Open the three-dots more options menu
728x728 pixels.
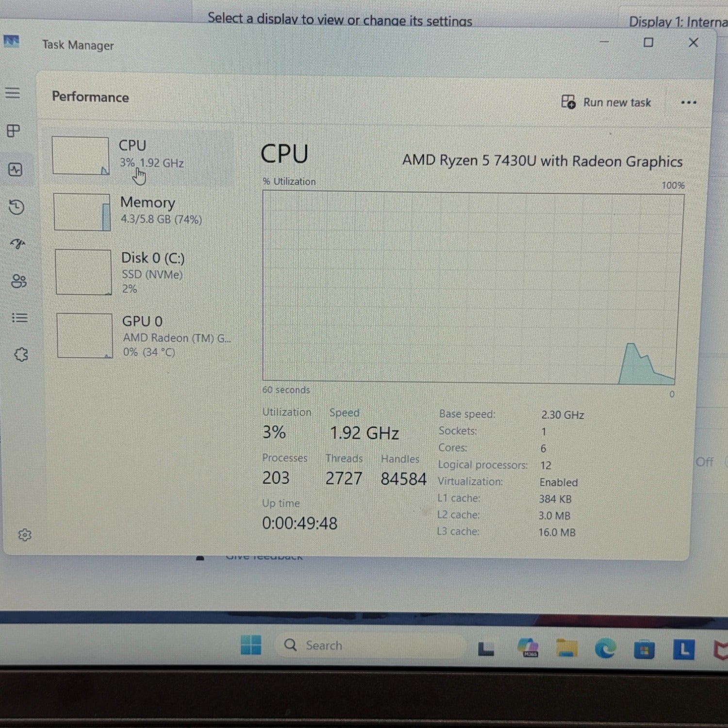(688, 102)
